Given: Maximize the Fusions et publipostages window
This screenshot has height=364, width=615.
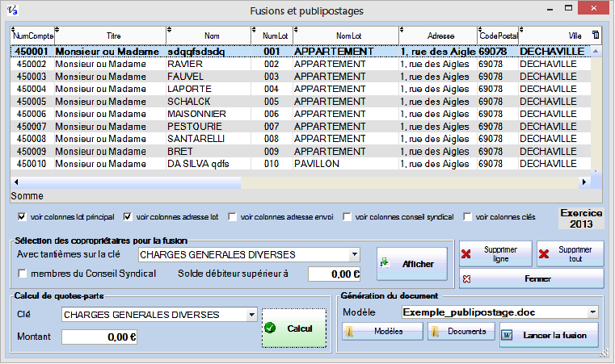Looking at the screenshot, I should click(x=568, y=8).
